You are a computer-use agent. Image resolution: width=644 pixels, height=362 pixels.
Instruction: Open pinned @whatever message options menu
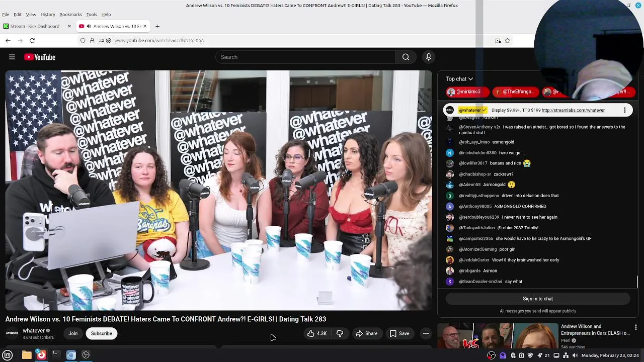point(625,110)
